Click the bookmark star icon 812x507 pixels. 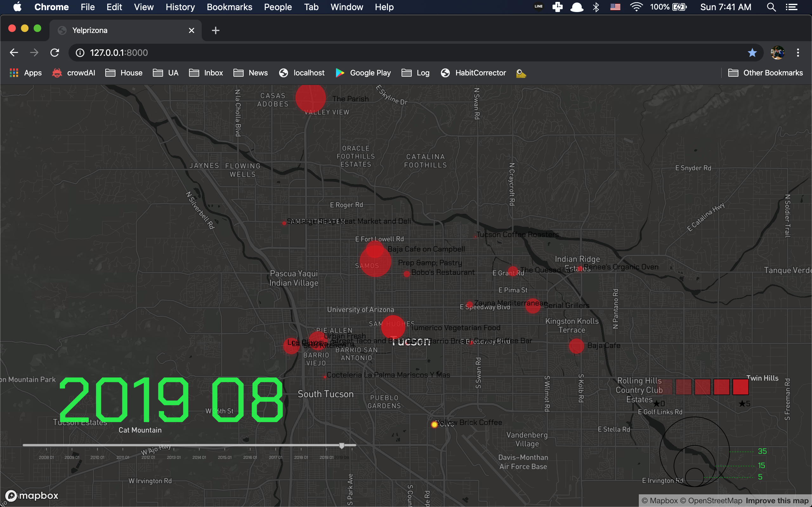[752, 53]
